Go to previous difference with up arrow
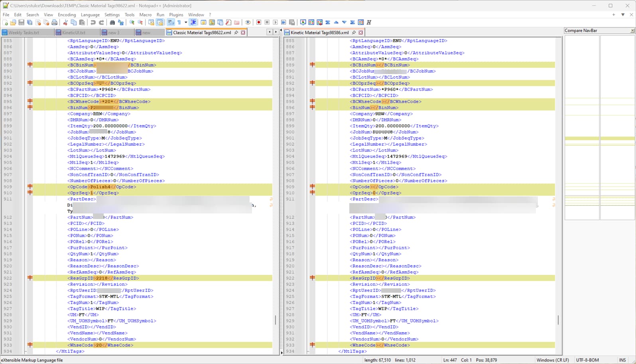 [336, 22]
